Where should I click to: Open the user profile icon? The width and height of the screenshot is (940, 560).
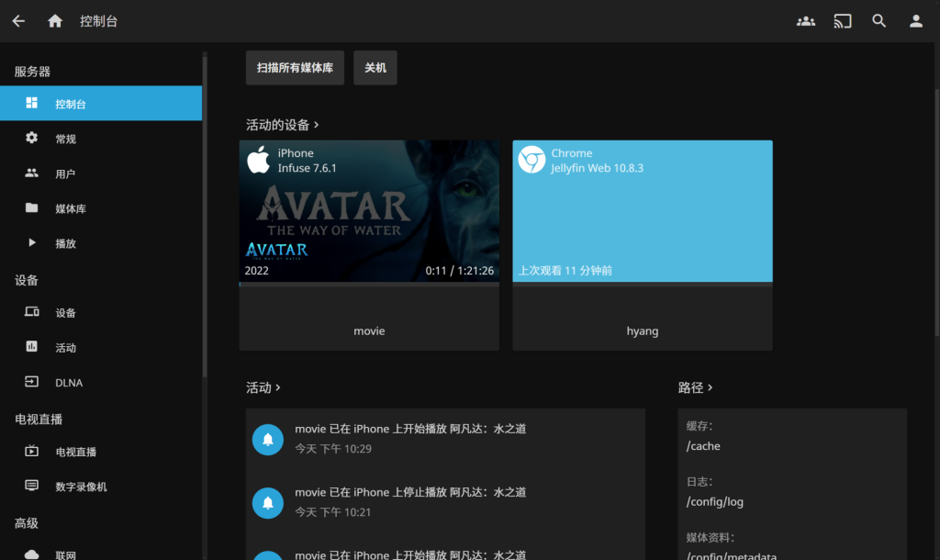point(915,21)
